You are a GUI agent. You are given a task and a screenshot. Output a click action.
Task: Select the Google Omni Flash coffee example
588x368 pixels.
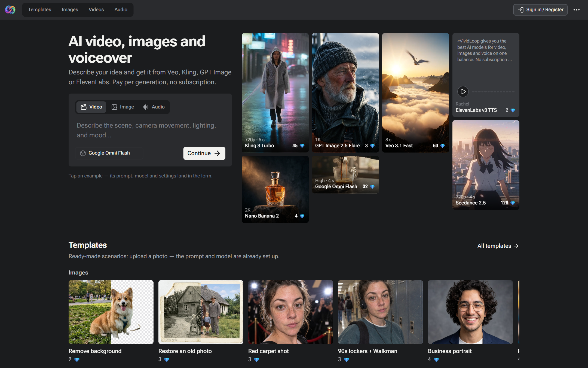pyautogui.click(x=345, y=174)
